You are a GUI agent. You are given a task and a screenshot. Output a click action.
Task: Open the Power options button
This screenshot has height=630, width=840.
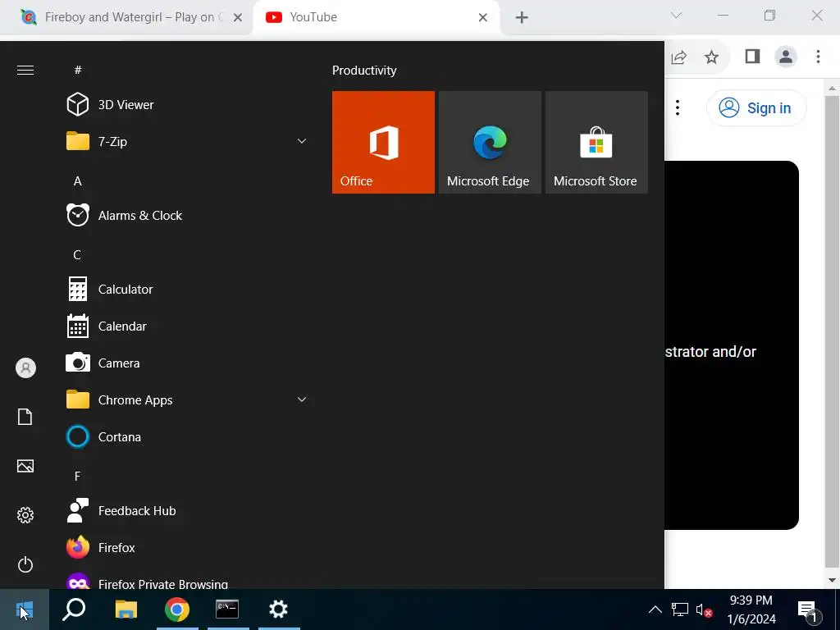click(25, 564)
